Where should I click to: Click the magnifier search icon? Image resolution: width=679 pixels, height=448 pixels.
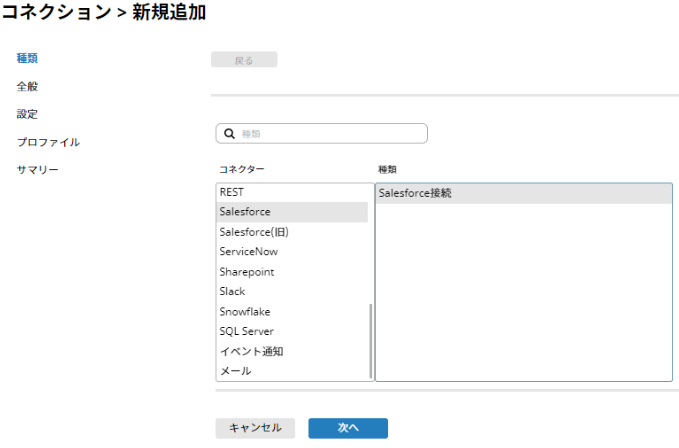tap(229, 134)
